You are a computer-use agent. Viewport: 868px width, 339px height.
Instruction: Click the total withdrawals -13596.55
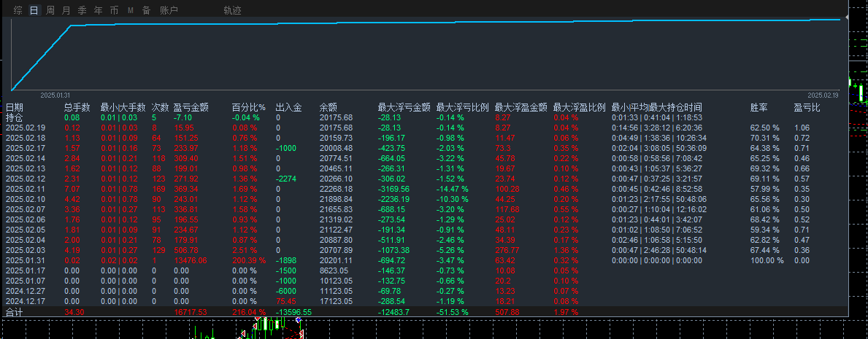(293, 312)
